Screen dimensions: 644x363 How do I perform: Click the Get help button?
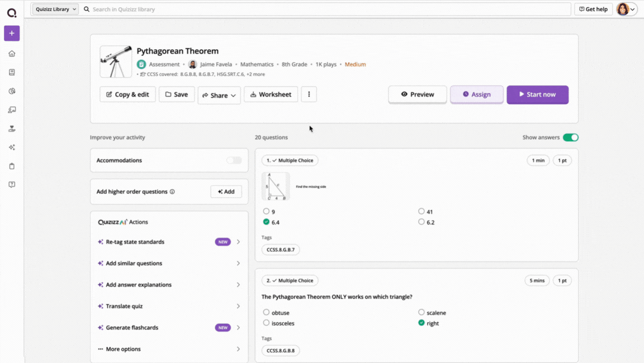(593, 9)
